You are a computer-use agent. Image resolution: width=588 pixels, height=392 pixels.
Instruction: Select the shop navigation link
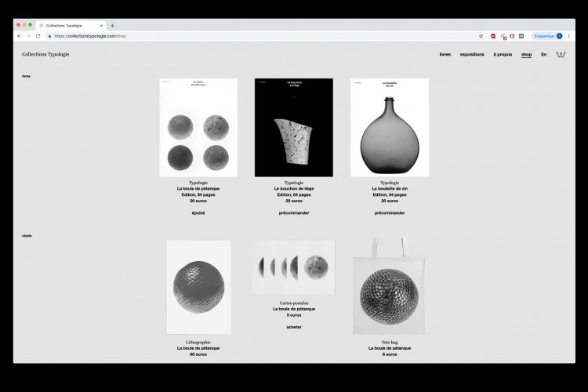pyautogui.click(x=527, y=54)
